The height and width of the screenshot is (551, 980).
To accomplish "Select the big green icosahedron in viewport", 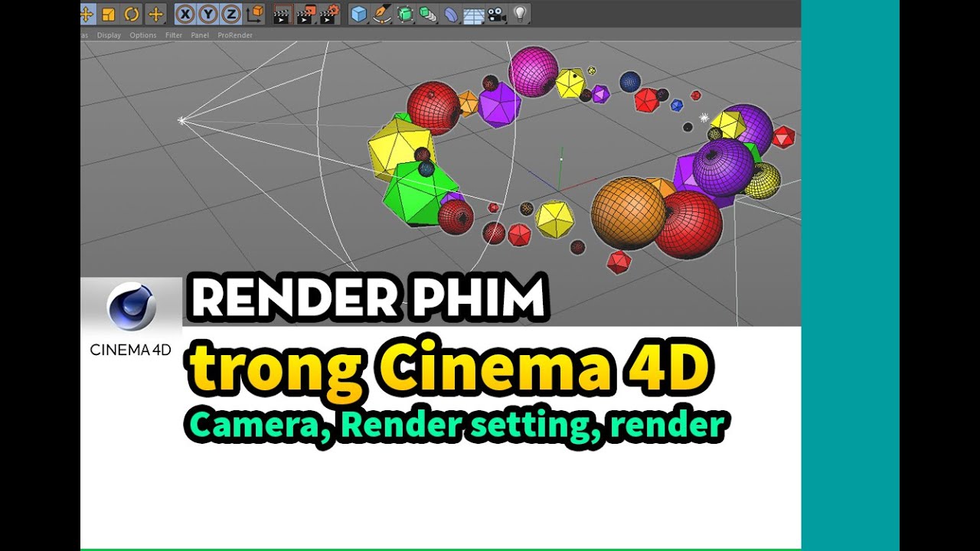I will click(x=420, y=194).
